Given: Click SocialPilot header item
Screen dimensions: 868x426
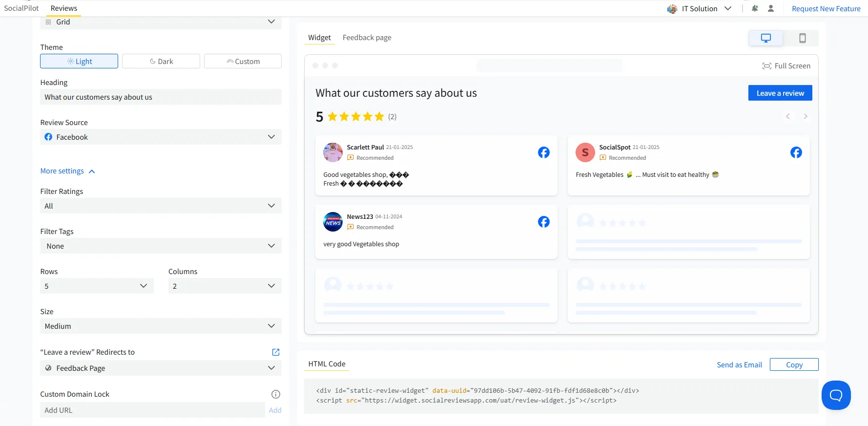Looking at the screenshot, I should pyautogui.click(x=21, y=8).
